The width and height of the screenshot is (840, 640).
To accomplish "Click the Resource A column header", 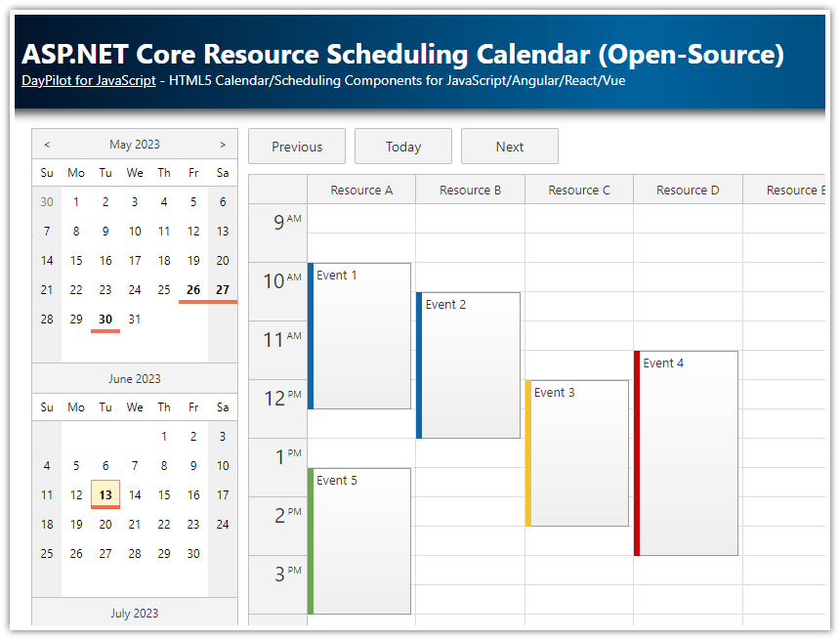I will click(x=361, y=190).
